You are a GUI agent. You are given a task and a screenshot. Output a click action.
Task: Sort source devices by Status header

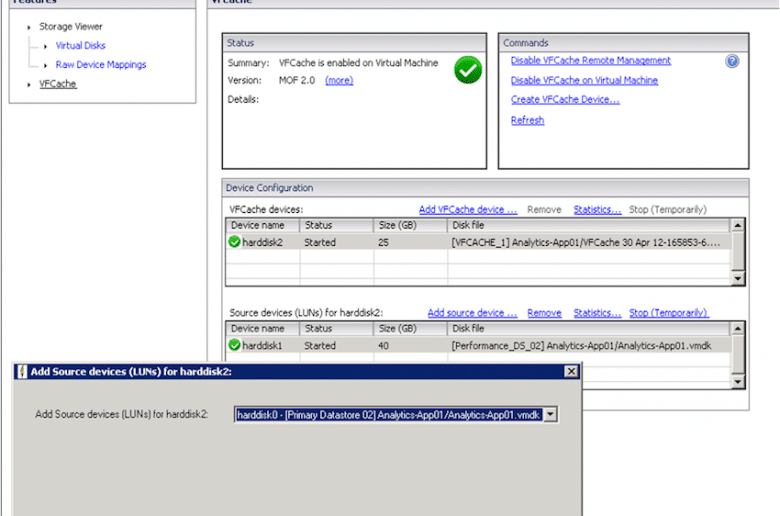[x=336, y=328]
